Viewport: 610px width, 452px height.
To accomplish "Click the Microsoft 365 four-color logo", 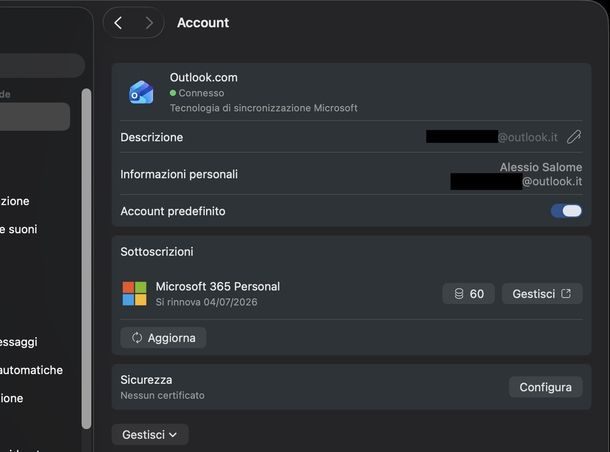I will coord(135,294).
